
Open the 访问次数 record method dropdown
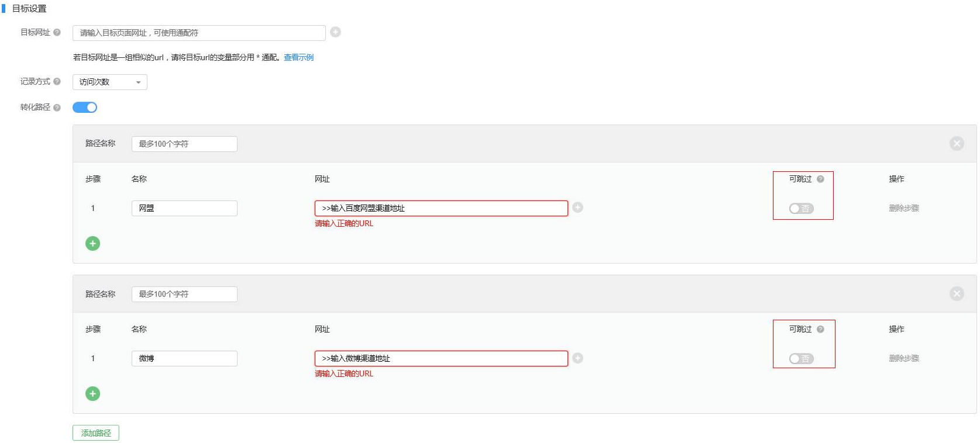tap(109, 82)
